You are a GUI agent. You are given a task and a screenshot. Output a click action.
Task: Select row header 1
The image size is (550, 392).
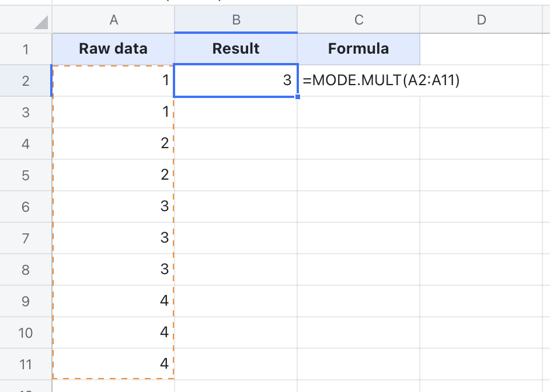[23, 48]
